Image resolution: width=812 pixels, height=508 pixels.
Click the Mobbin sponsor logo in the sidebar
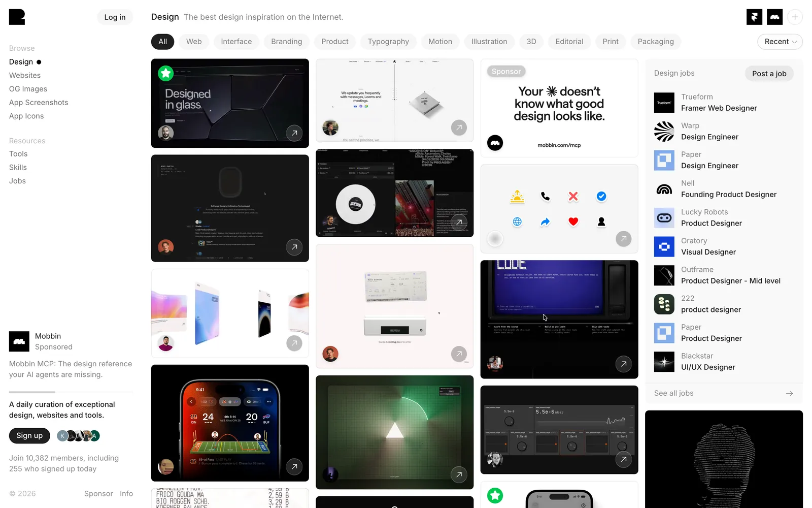pos(19,341)
